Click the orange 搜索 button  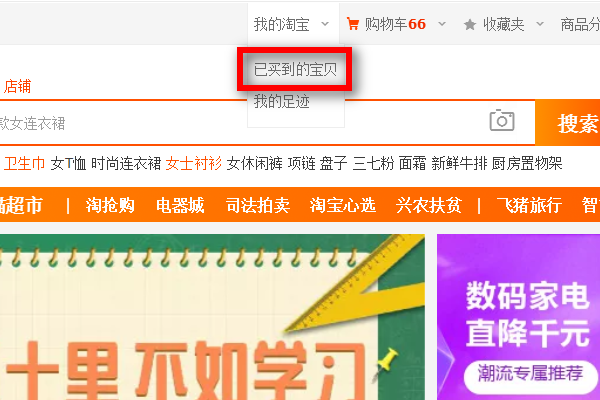click(567, 123)
